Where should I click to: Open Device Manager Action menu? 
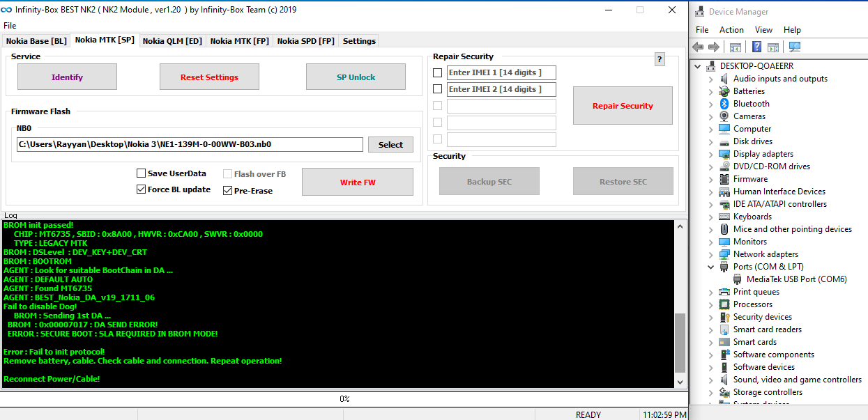(x=731, y=30)
